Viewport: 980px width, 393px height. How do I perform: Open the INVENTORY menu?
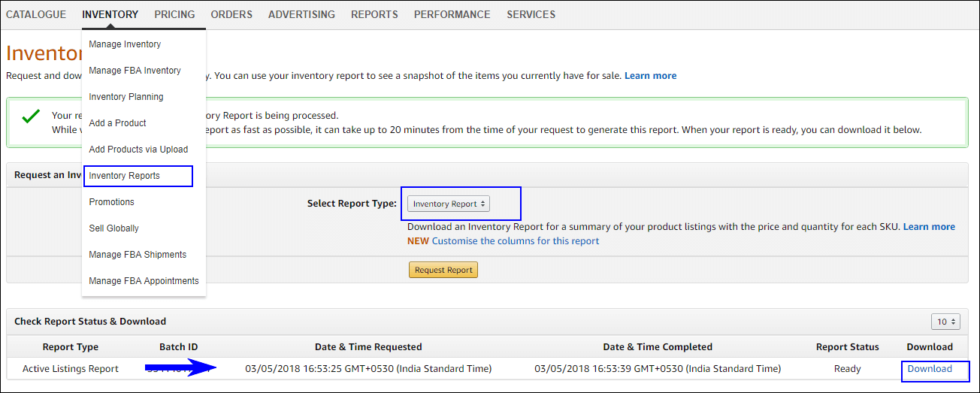[110, 14]
